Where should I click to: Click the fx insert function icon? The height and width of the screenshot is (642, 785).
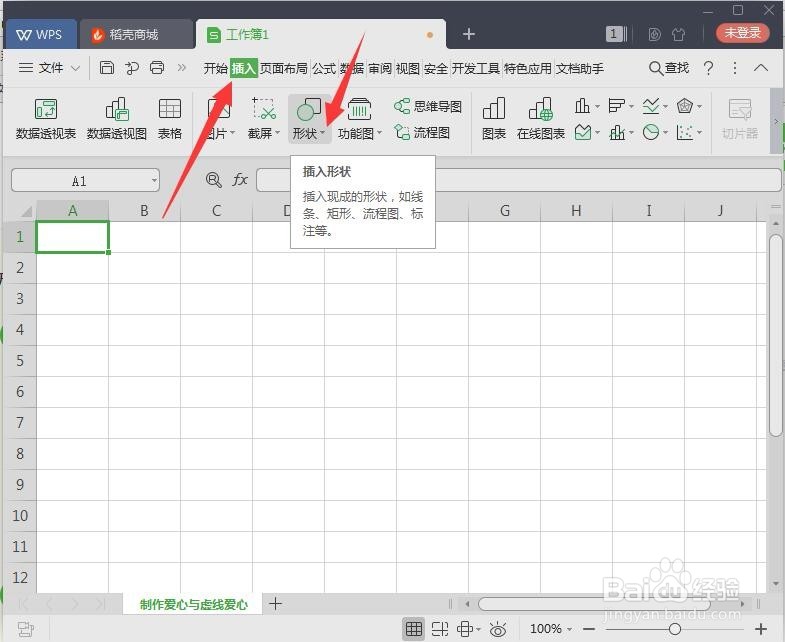[240, 179]
